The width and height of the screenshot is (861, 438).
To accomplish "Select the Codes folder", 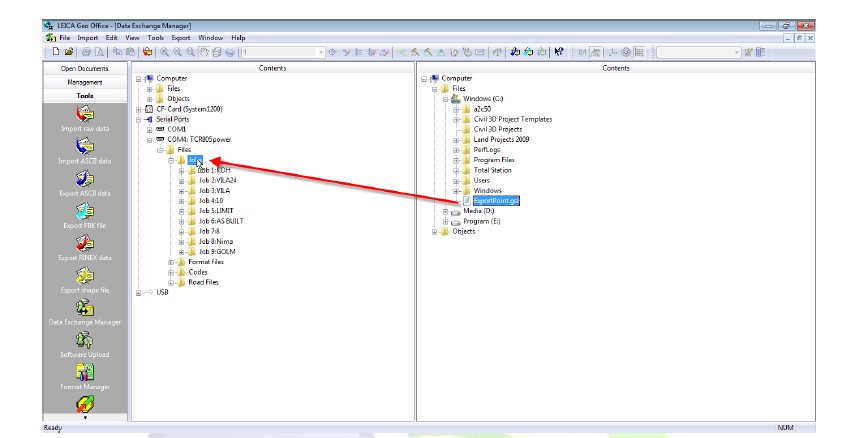I will [x=198, y=272].
